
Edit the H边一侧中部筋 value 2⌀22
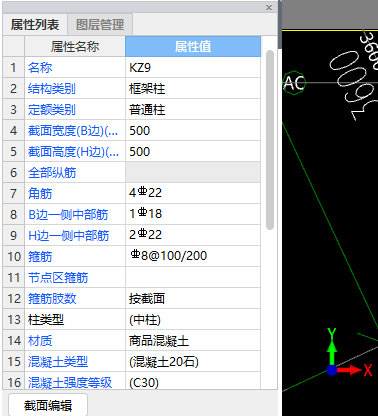point(193,235)
